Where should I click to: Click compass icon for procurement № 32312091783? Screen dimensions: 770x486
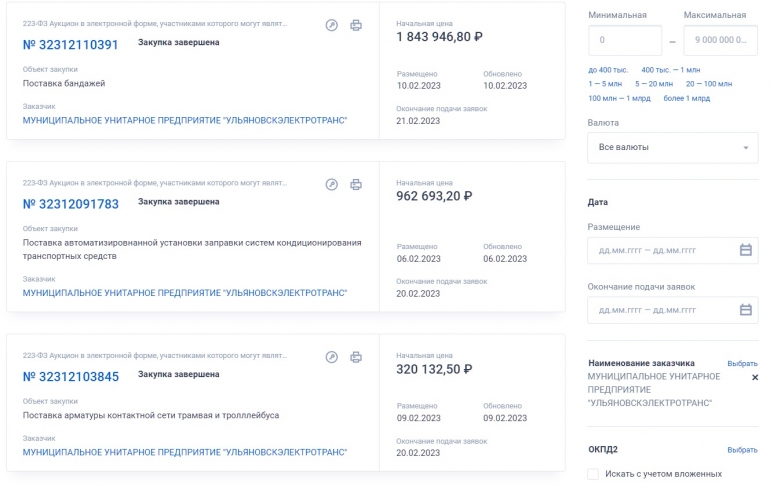click(332, 184)
